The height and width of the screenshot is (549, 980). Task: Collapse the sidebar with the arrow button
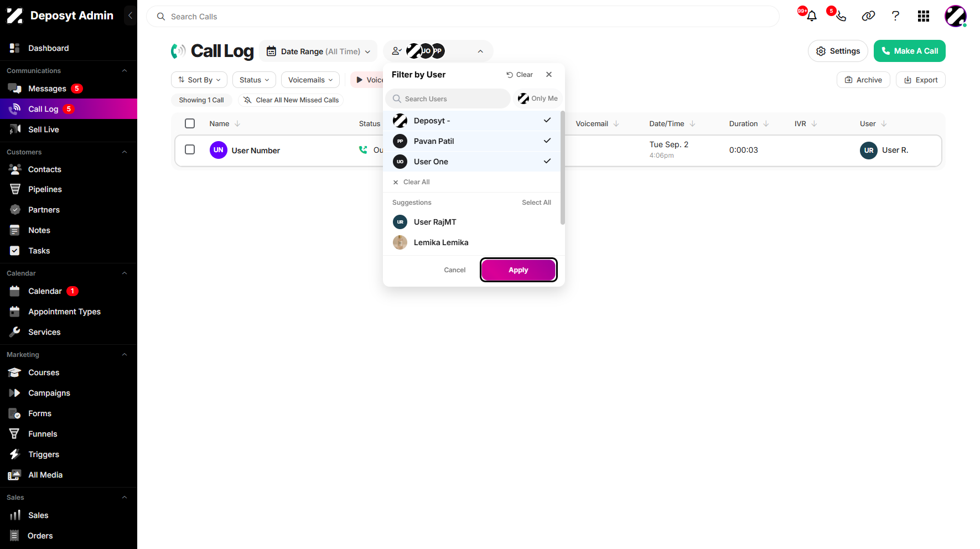coord(130,15)
